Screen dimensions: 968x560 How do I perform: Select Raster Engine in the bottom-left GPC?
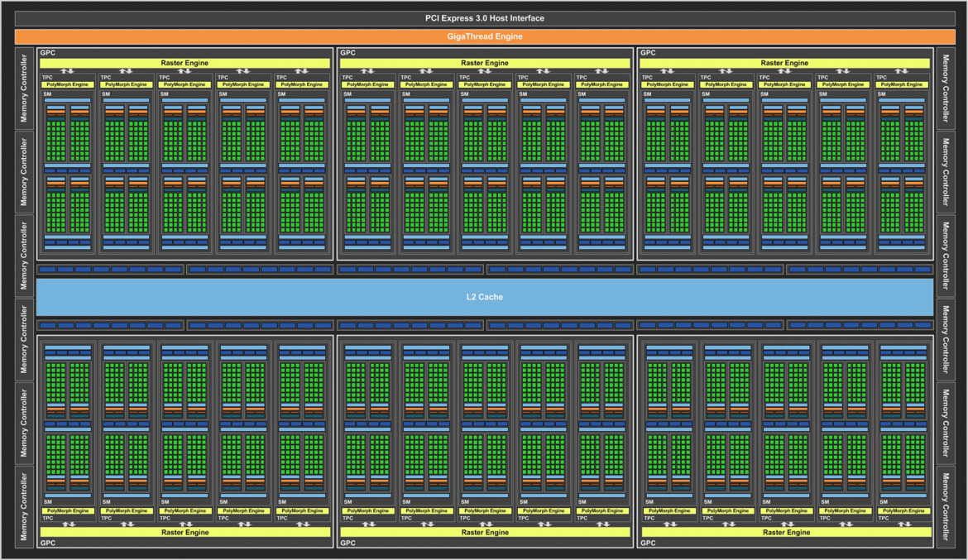tap(184, 532)
